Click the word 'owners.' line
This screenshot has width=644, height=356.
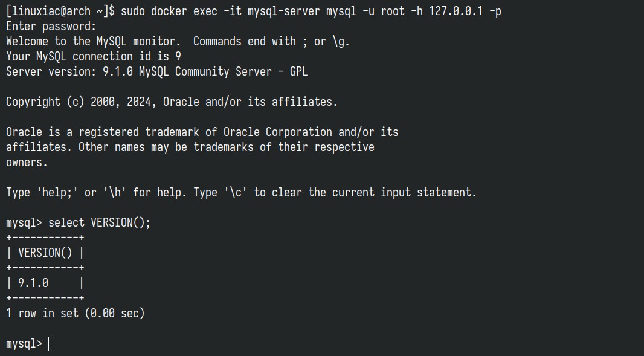coord(27,163)
